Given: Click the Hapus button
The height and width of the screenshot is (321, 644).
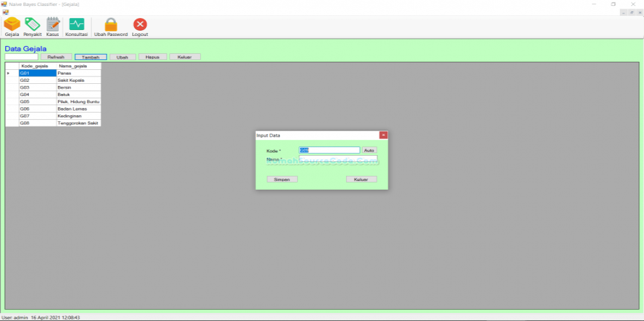Looking at the screenshot, I should click(x=152, y=57).
